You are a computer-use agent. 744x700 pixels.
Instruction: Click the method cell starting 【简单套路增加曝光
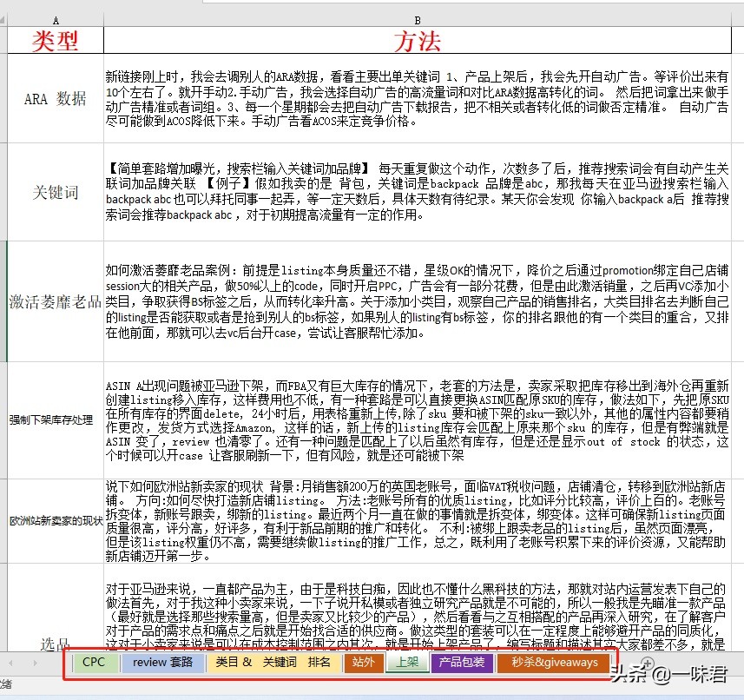coord(418,192)
